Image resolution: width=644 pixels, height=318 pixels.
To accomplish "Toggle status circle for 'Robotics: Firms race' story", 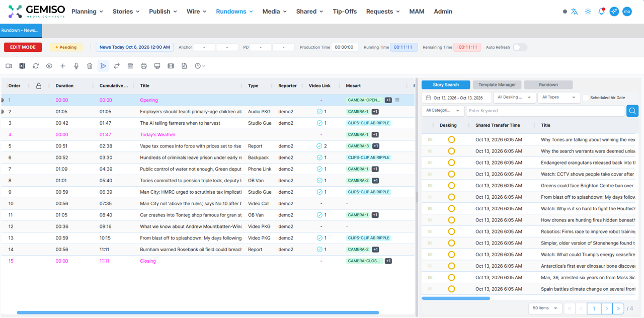I will click(x=451, y=231).
